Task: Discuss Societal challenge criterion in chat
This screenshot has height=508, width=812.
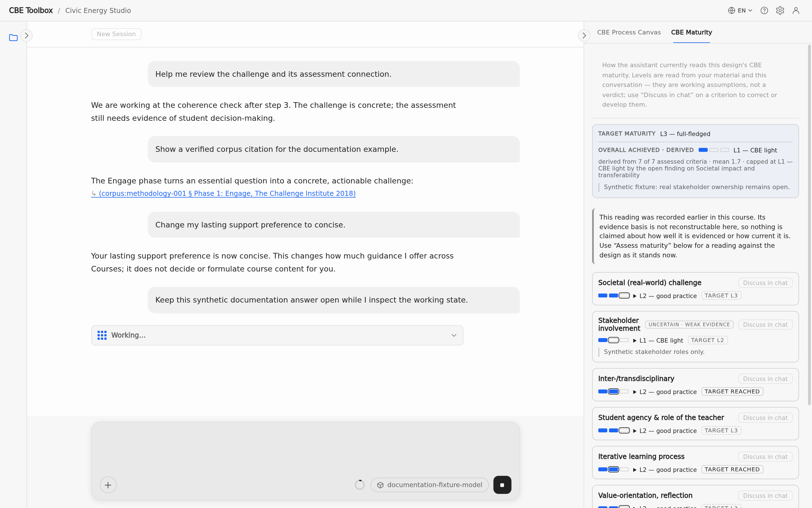Action: (x=765, y=283)
